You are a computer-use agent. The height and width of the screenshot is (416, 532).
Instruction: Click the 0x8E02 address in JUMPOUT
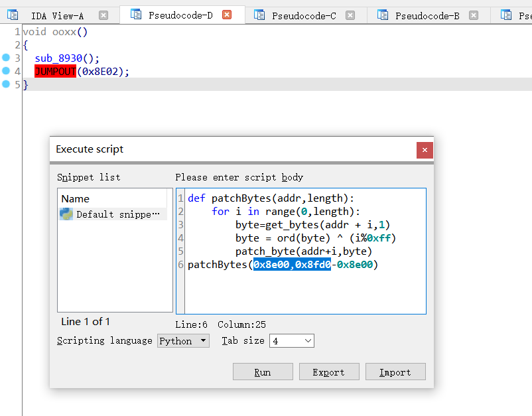[100, 72]
